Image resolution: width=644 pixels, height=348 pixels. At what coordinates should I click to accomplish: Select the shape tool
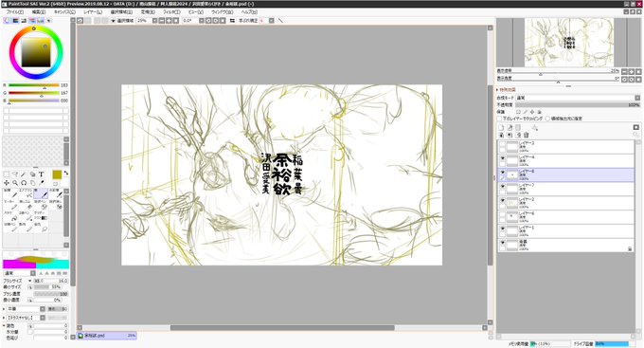pyautogui.click(x=32, y=174)
